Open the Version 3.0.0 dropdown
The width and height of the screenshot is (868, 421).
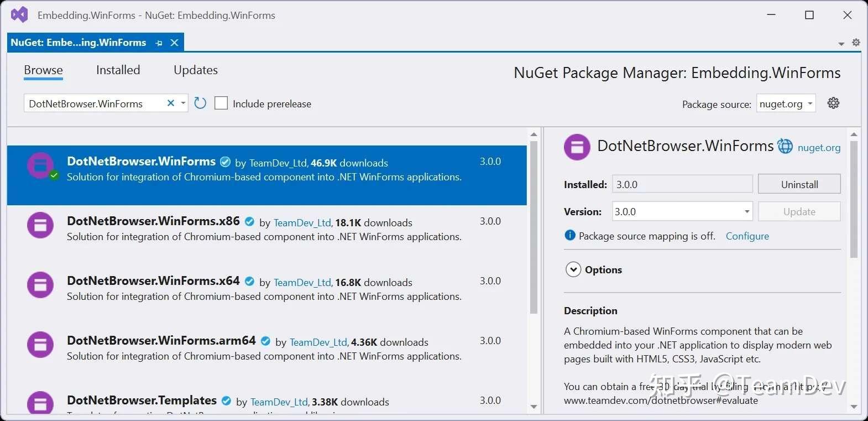point(682,211)
